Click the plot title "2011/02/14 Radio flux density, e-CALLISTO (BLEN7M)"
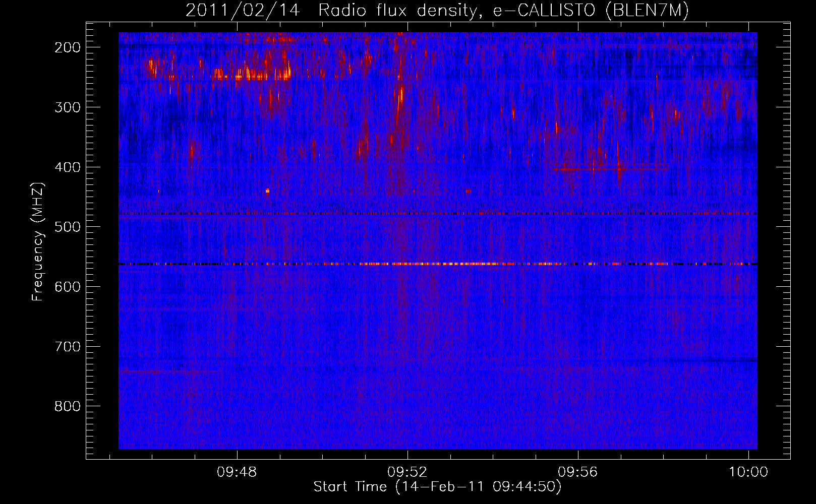This screenshot has height=504, width=816. pos(437,10)
